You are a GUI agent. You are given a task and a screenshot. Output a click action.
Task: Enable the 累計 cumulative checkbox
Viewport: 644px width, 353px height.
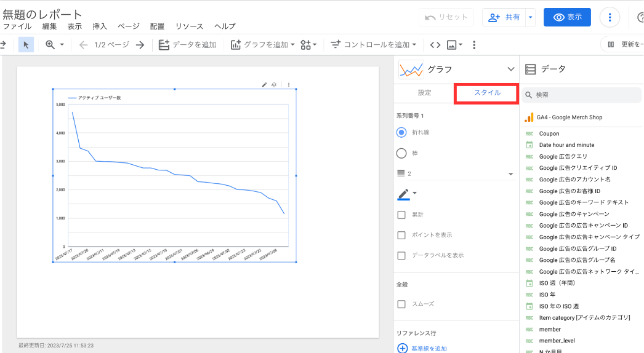[401, 215]
